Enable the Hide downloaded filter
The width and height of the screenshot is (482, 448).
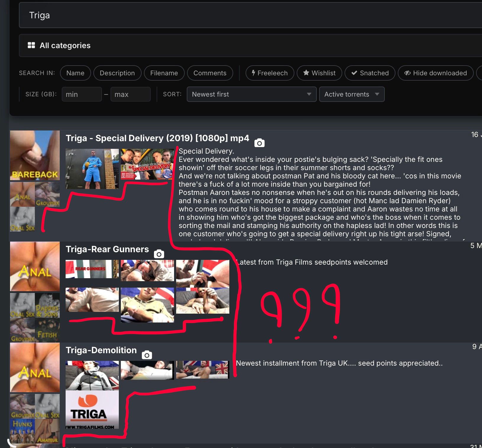click(x=436, y=73)
